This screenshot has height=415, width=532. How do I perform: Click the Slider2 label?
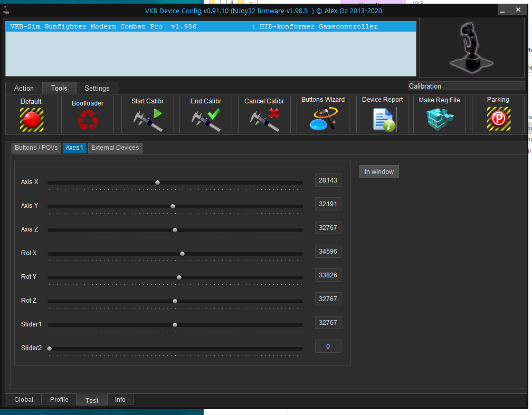pyautogui.click(x=31, y=348)
